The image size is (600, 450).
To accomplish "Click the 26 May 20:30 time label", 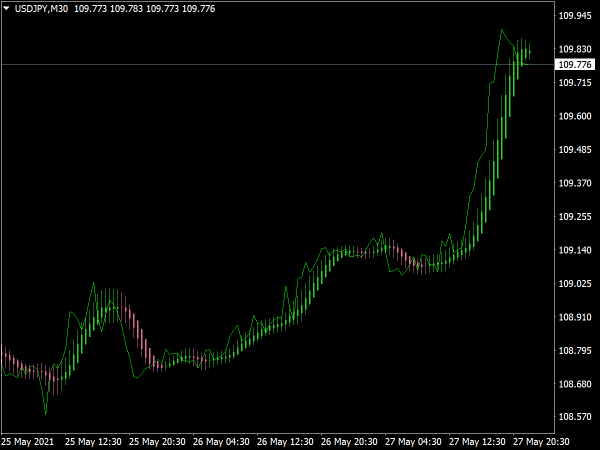I will (x=349, y=442).
